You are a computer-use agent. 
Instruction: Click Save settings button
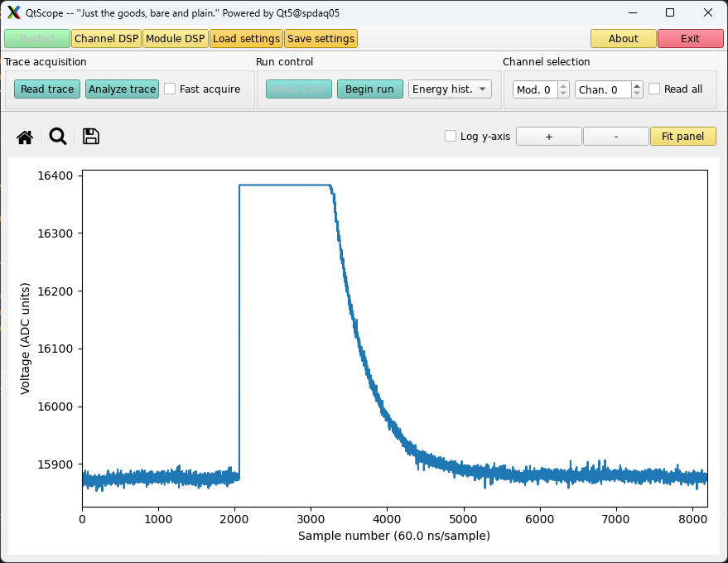point(321,39)
